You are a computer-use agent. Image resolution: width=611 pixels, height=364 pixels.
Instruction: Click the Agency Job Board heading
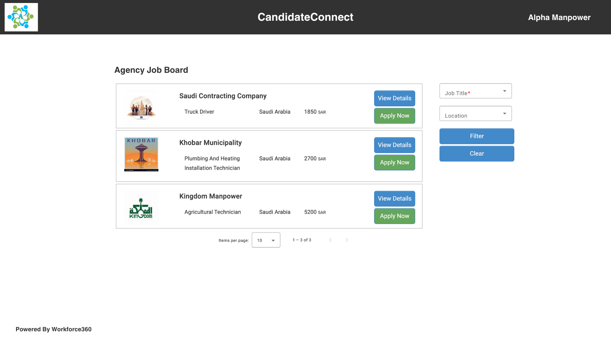151,70
